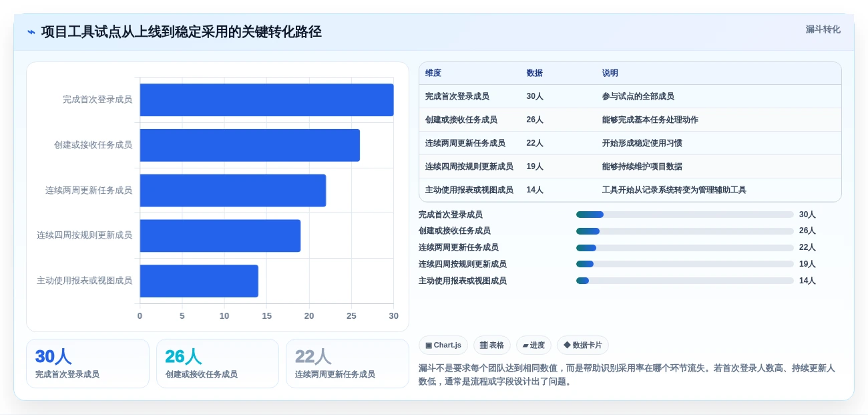Click table value 22人 in data column

coord(535,143)
